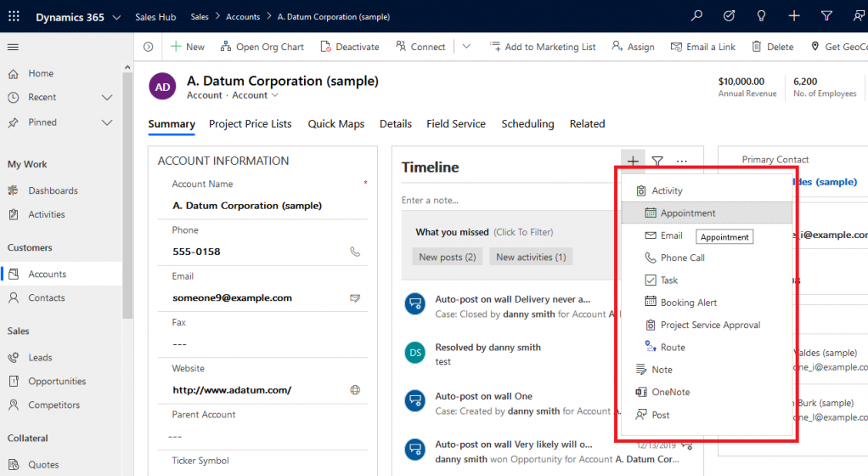
Task: Open the task flow target icon
Action: pos(729,16)
